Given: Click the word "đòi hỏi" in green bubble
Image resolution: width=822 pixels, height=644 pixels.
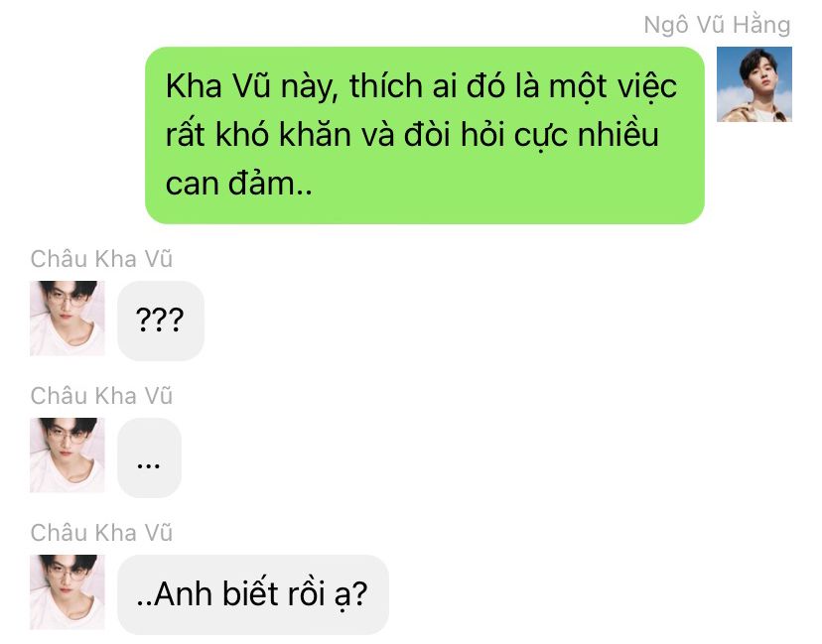Looking at the screenshot, I should 454,135.
